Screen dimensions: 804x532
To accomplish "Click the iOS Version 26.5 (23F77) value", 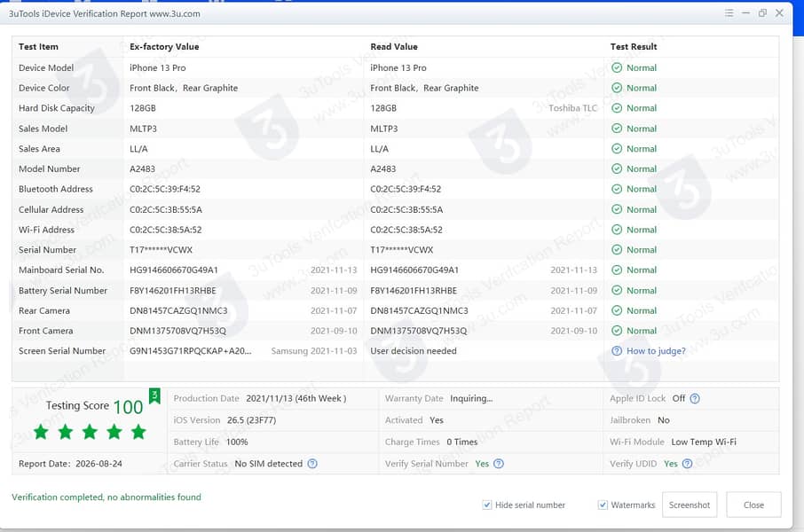I will [251, 419].
